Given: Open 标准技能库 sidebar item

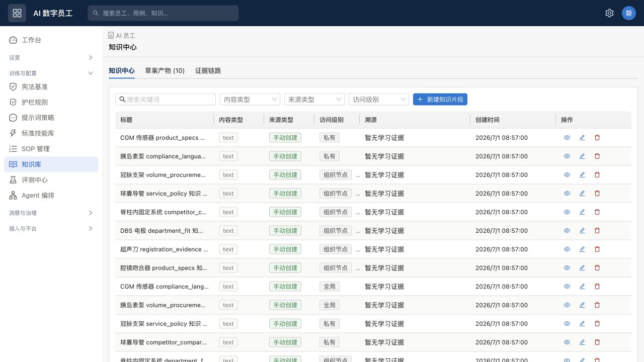Looking at the screenshot, I should coord(51,133).
